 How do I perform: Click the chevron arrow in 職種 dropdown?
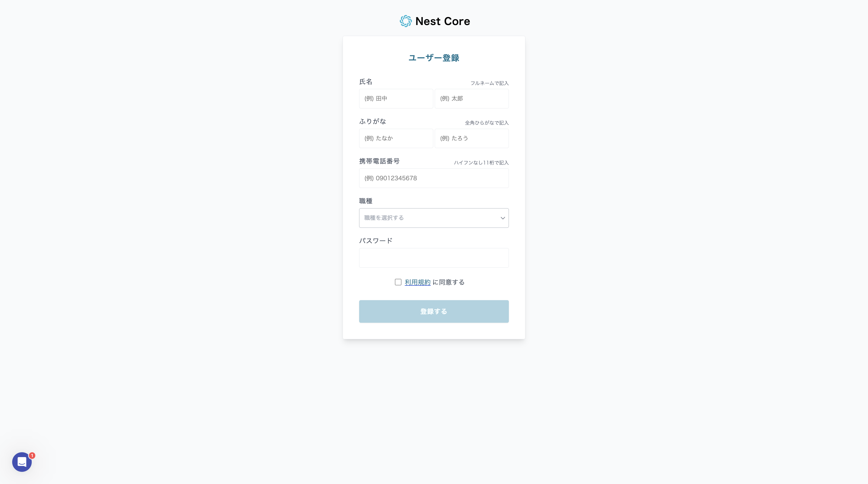click(x=503, y=218)
